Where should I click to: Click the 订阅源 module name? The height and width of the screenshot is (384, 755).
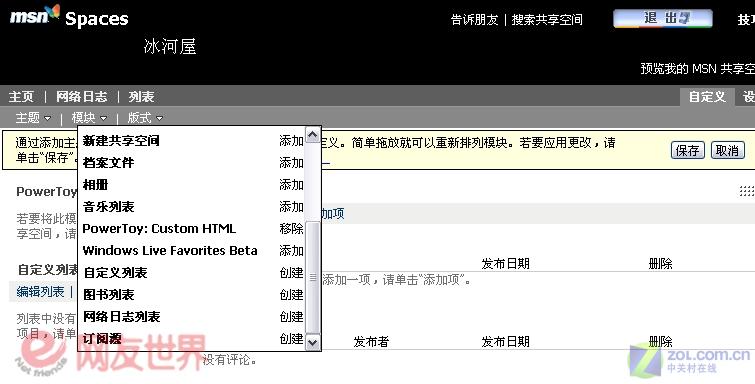click(102, 339)
